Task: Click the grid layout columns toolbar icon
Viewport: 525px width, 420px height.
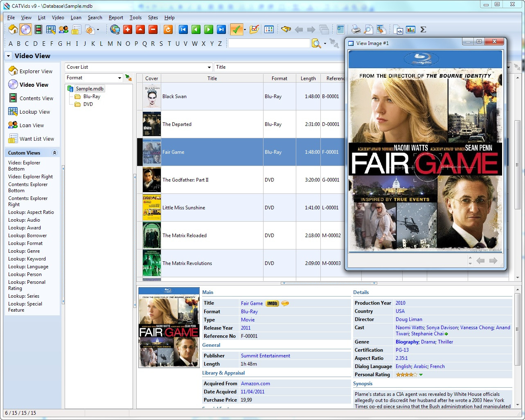Action: point(269,29)
